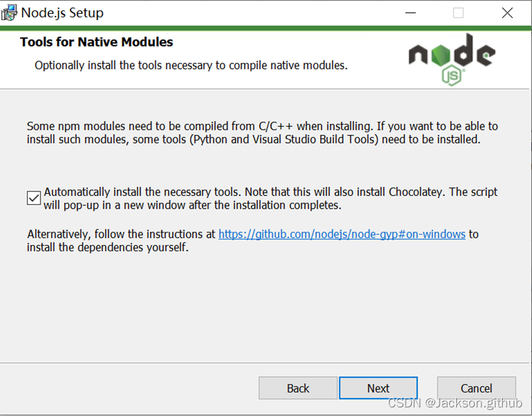Viewport: 532px width, 416px height.
Task: Click the "Tools for Native Modules" heading
Action: pos(96,42)
